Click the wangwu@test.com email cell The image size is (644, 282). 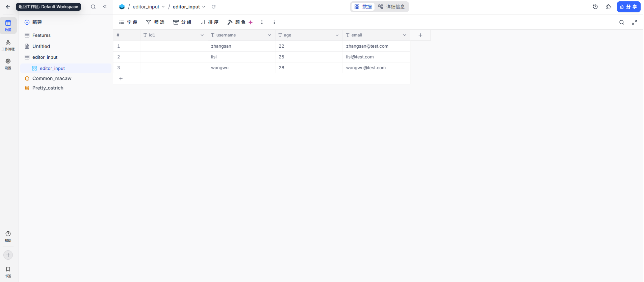pyautogui.click(x=377, y=68)
